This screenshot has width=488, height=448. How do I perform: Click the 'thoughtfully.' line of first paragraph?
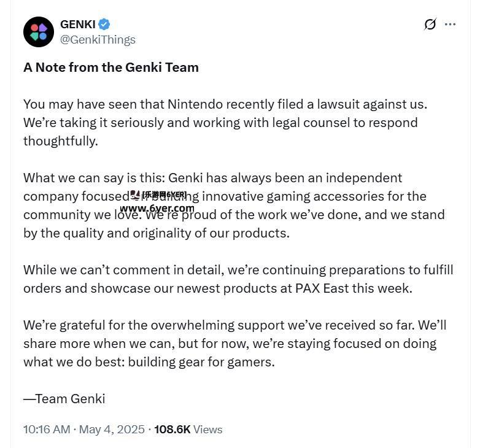tap(60, 141)
